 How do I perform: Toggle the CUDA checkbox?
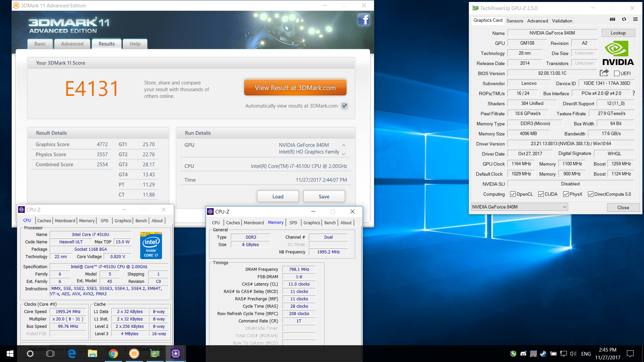541,194
